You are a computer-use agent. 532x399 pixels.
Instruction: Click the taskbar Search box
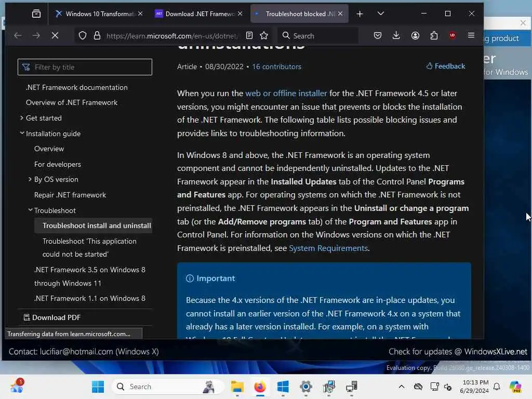pyautogui.click(x=168, y=387)
